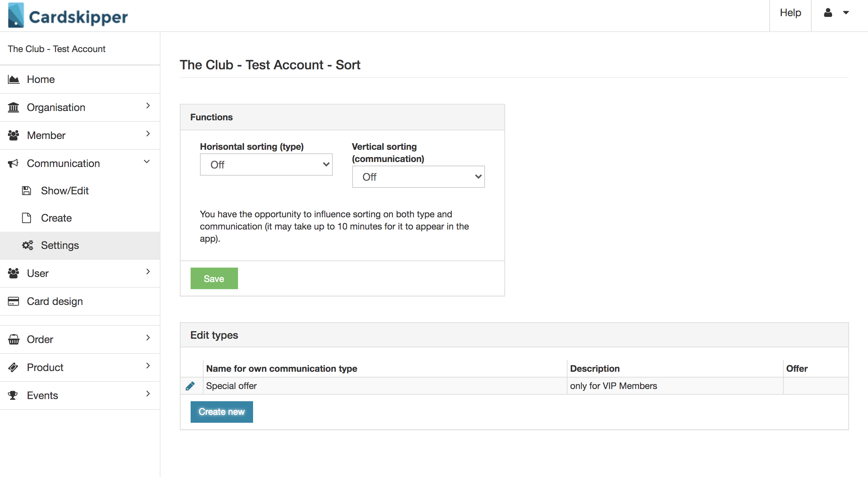Screen dimensions: 868x477
Task: Click the Organisation building icon
Action: (x=14, y=107)
